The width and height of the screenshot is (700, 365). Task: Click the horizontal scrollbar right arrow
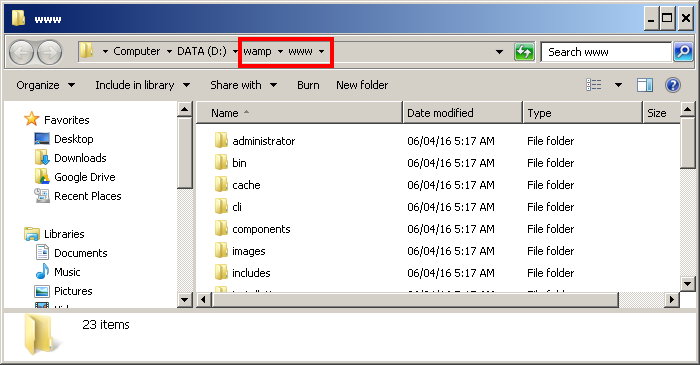[x=671, y=299]
